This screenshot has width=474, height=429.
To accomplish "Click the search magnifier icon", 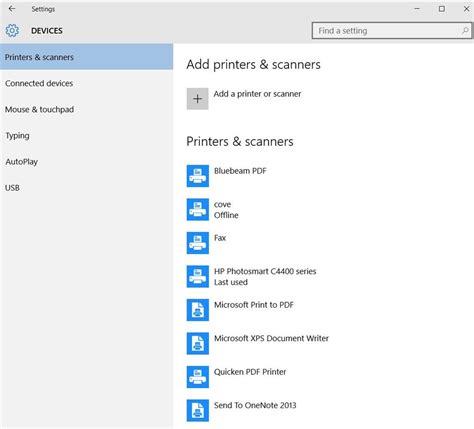I will (x=465, y=31).
